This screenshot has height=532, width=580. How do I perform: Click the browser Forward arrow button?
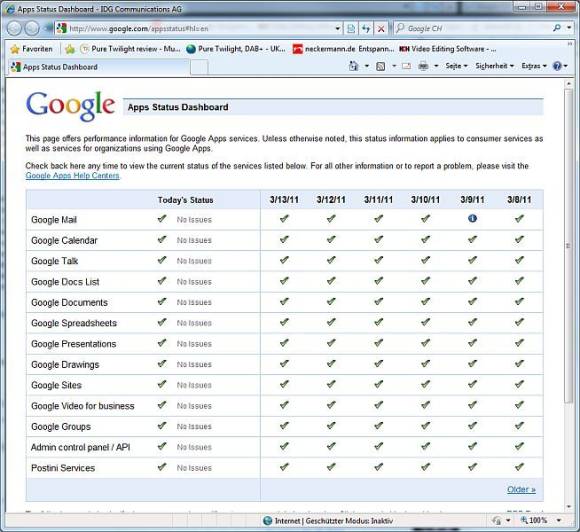point(32,28)
